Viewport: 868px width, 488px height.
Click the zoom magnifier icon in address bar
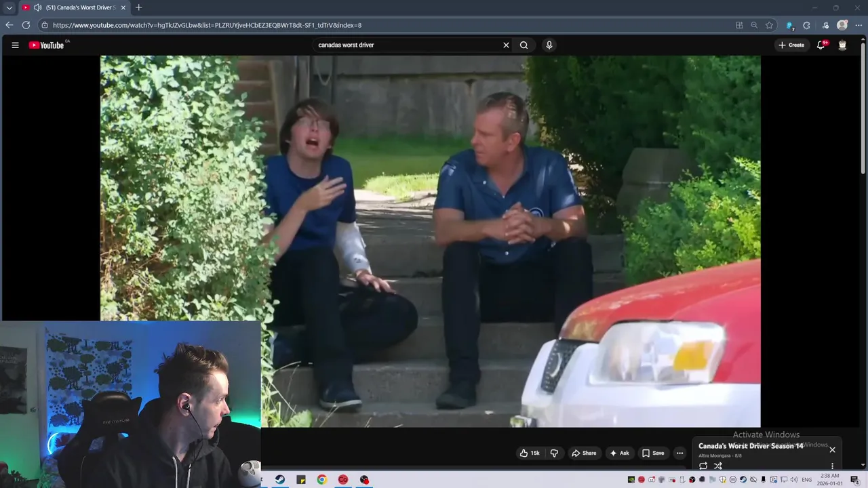pyautogui.click(x=754, y=25)
